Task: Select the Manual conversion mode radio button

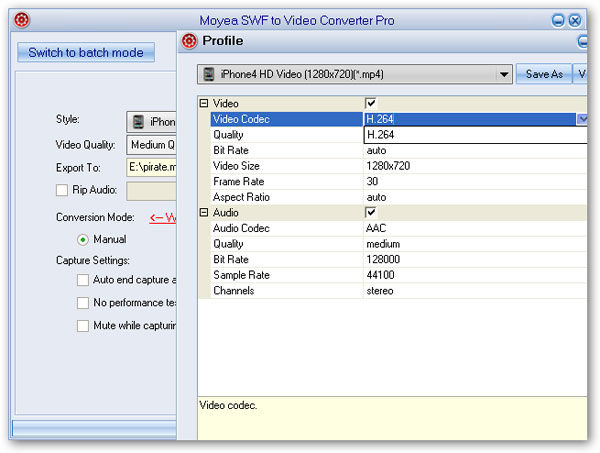Action: tap(83, 240)
